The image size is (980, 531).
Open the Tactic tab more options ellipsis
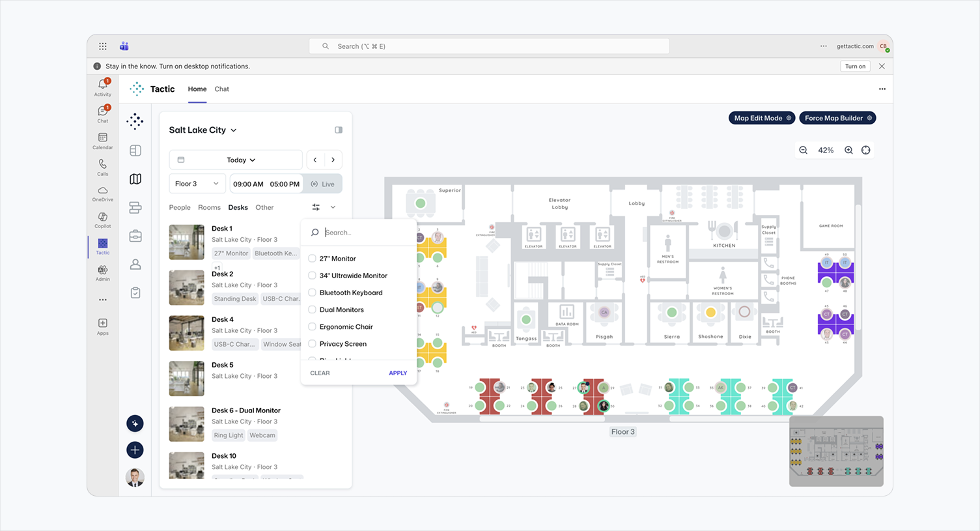coord(882,89)
